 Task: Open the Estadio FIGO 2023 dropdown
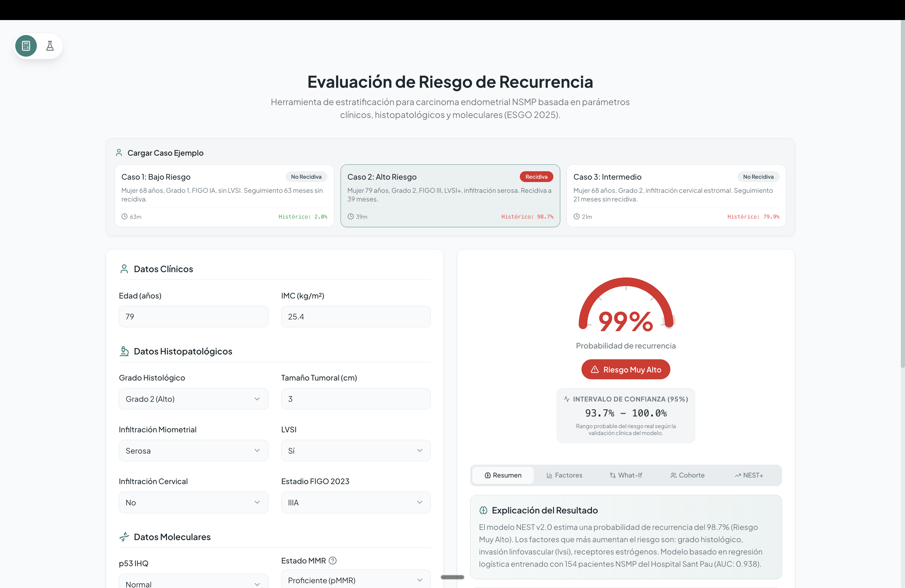point(355,502)
